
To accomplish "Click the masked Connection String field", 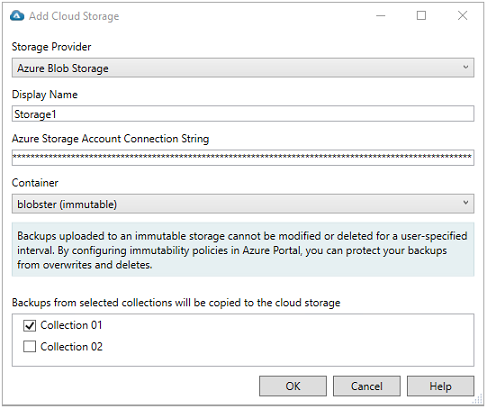I will click(243, 158).
